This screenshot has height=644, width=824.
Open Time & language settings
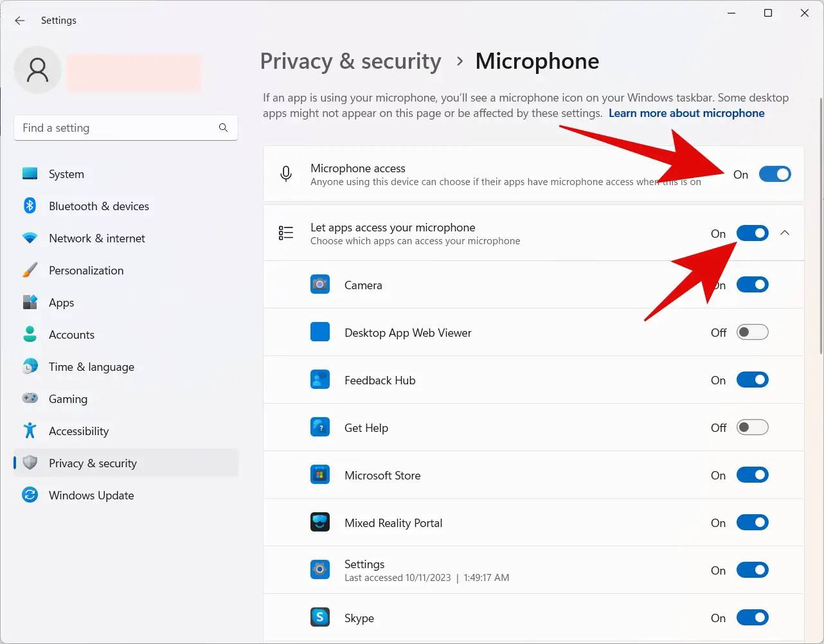tap(126, 367)
